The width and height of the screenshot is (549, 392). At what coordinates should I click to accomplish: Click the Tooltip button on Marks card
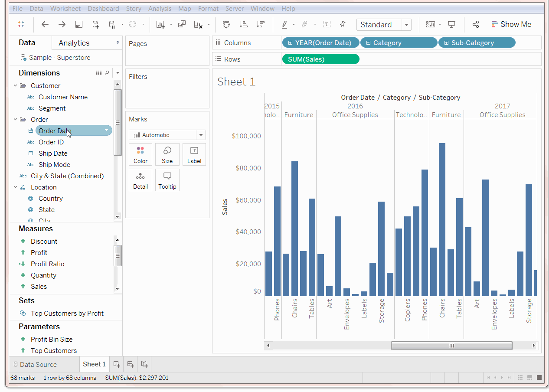point(167,180)
